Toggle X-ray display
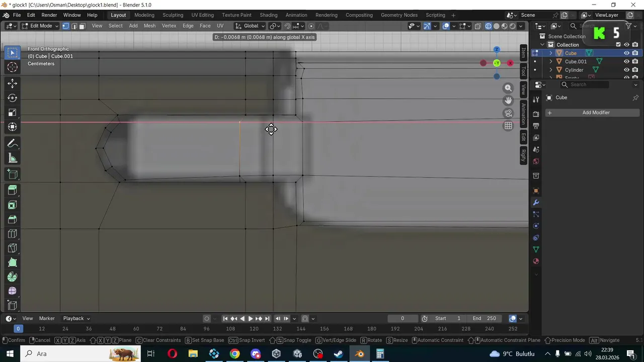Image resolution: width=644 pixels, height=362 pixels. tap(477, 26)
